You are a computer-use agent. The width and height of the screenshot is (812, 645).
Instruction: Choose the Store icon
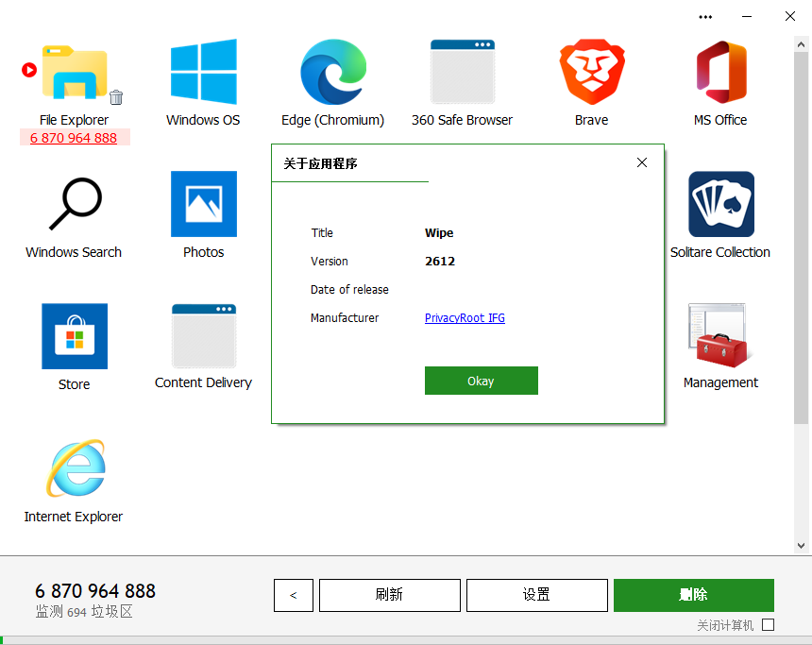click(x=76, y=336)
